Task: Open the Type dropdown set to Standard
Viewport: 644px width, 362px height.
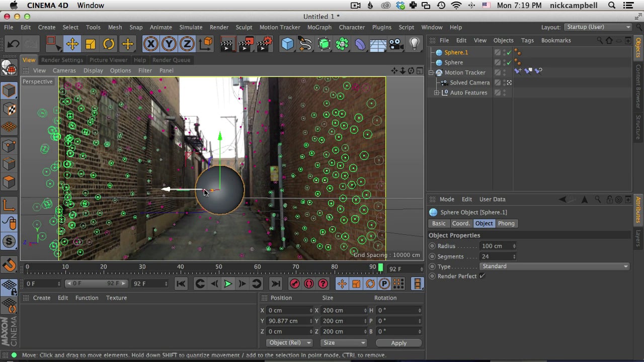Action: coord(554,266)
